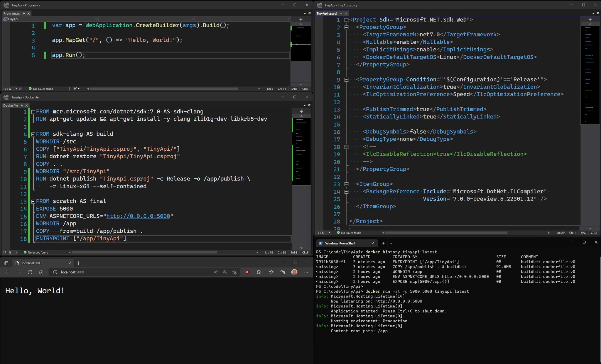Toggle pin on the Program.cs tab
This screenshot has height=364, width=601.
coord(24,13)
